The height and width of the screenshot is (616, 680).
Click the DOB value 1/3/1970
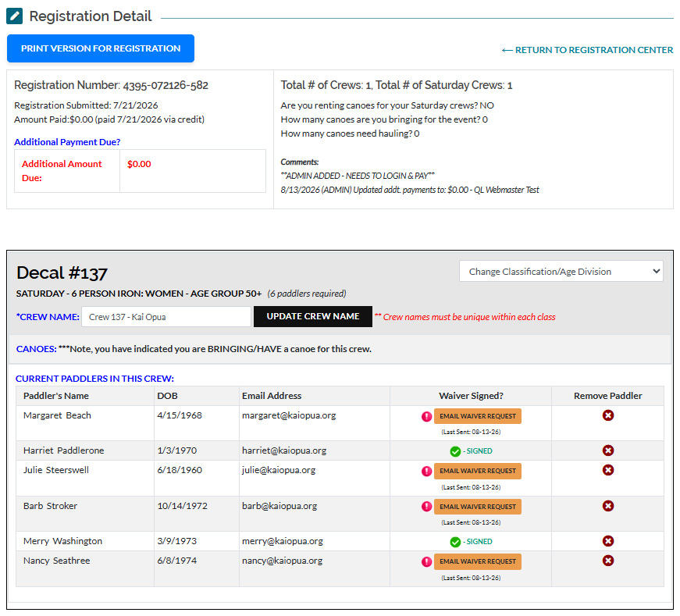coord(177,450)
